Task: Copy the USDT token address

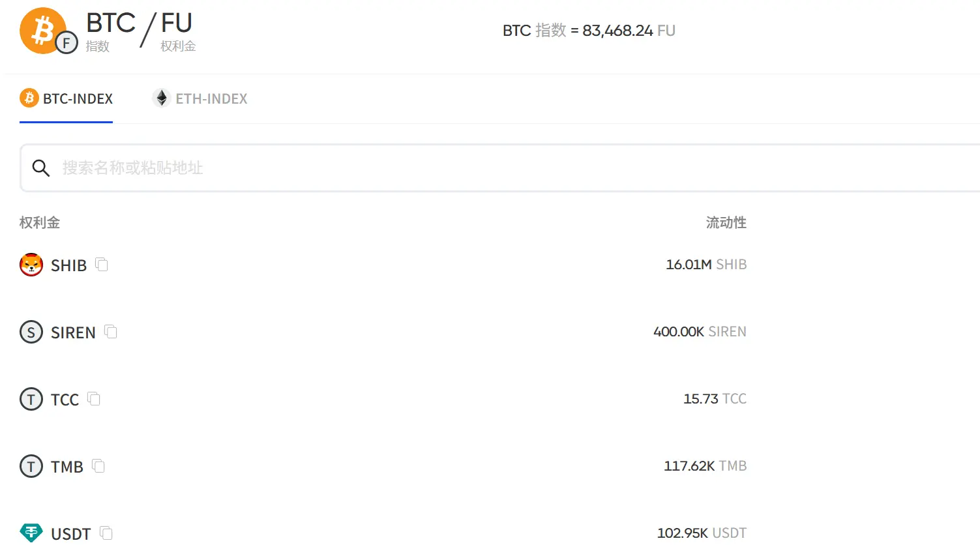Action: click(x=106, y=533)
